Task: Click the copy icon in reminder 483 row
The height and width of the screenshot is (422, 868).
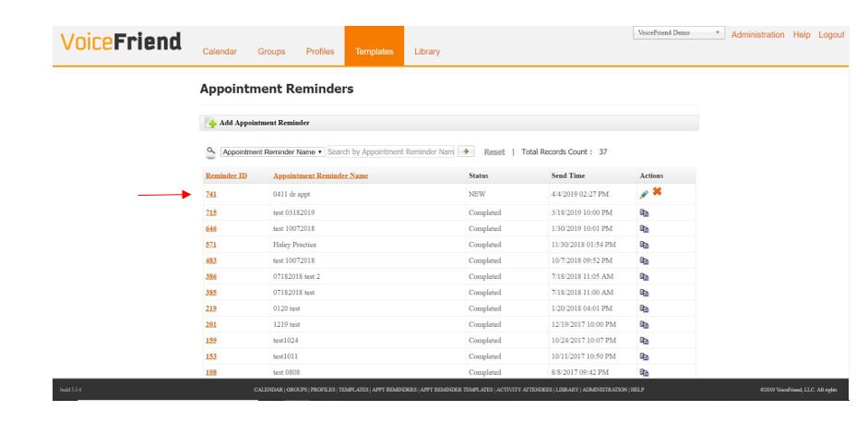Action: click(645, 260)
